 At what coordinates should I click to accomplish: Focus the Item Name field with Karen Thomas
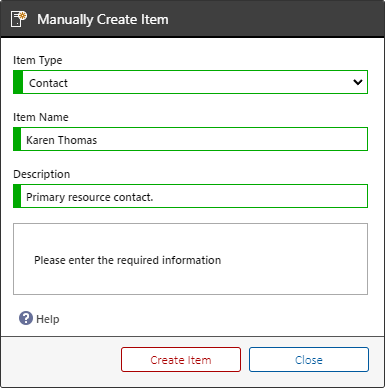coord(190,139)
